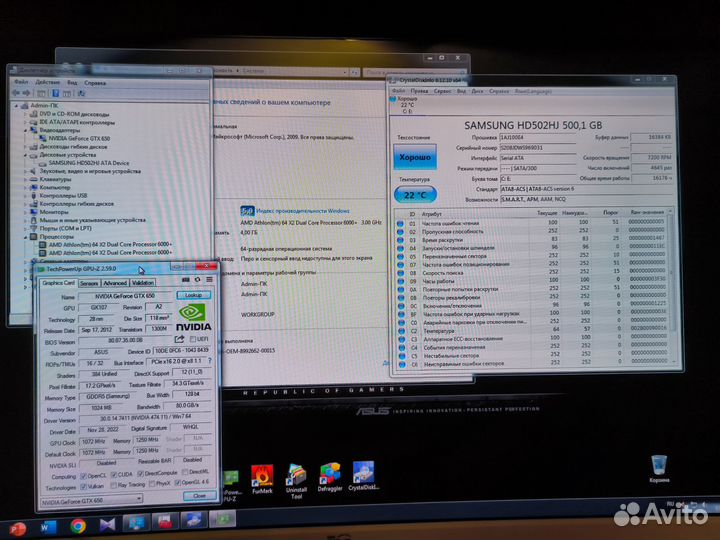The width and height of the screenshot is (720, 540).
Task: Click the BIOS export share icon in GPU-Z
Action: coord(180,339)
